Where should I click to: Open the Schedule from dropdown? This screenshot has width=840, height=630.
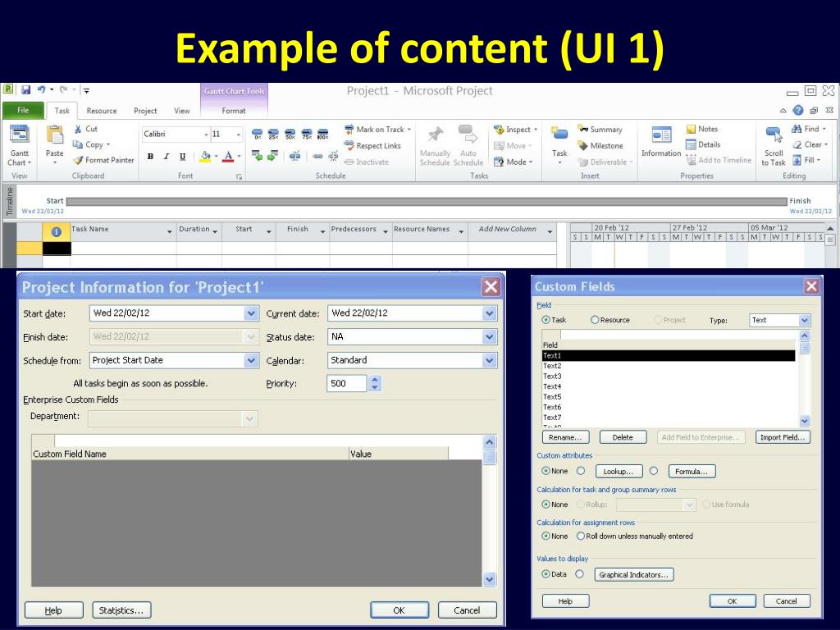click(251, 361)
